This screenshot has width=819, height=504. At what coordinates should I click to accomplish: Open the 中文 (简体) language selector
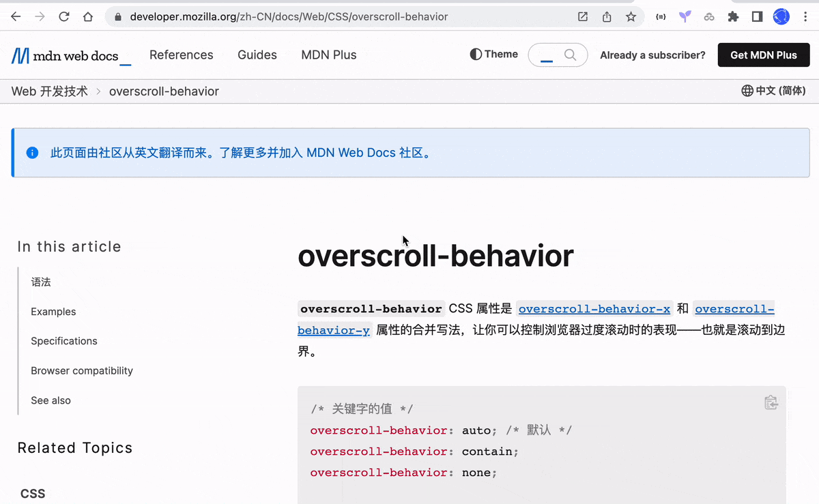773,91
